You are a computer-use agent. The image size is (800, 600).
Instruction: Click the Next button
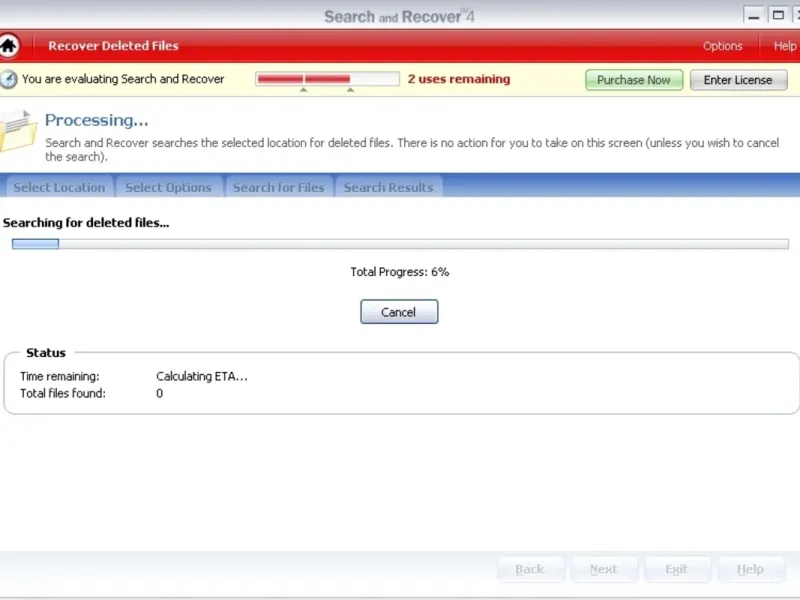(x=604, y=569)
